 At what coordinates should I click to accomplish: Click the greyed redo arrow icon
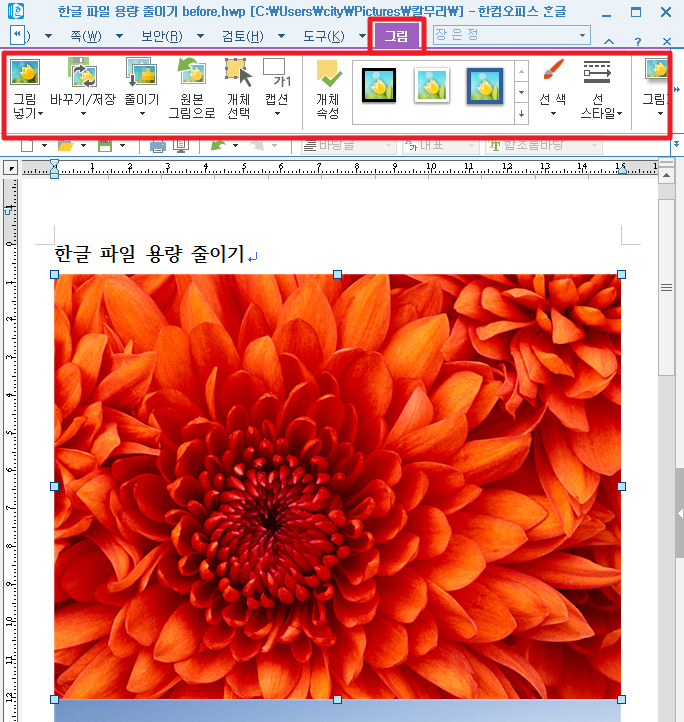[x=256, y=146]
